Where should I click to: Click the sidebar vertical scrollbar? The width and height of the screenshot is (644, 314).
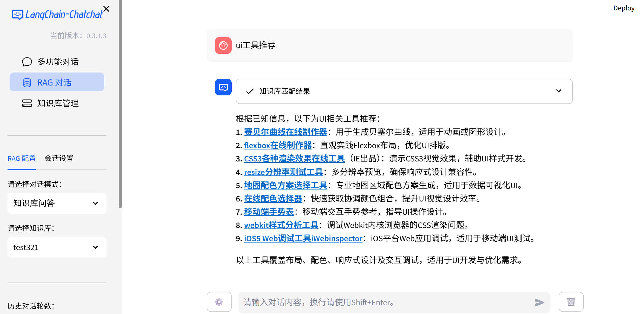point(120,104)
